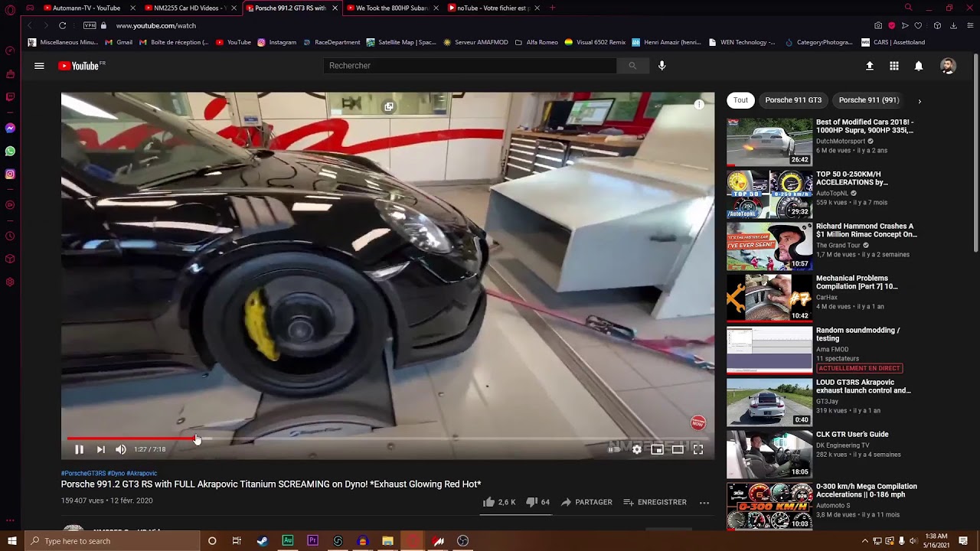This screenshot has height=551, width=980.
Task: Open more actions three-dot menu
Action: pyautogui.click(x=704, y=502)
